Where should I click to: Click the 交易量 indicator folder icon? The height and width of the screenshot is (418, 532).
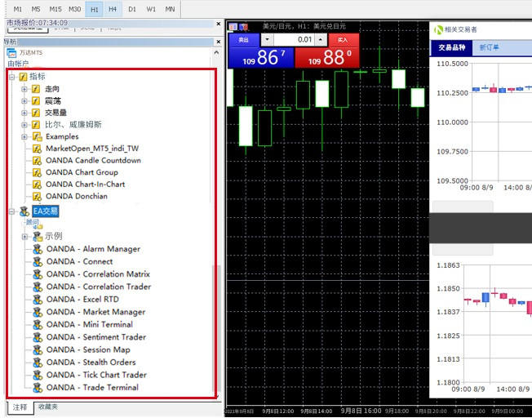point(36,113)
